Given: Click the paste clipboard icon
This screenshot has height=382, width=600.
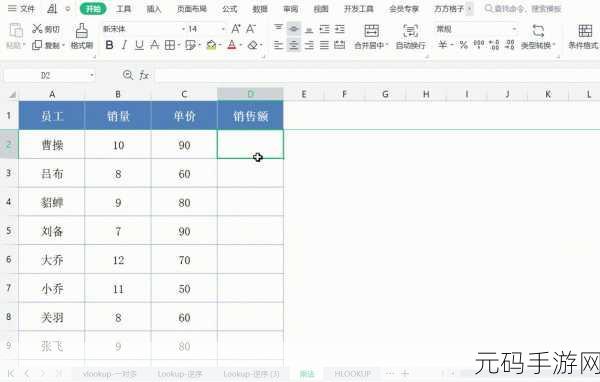Looking at the screenshot, I should (x=16, y=31).
